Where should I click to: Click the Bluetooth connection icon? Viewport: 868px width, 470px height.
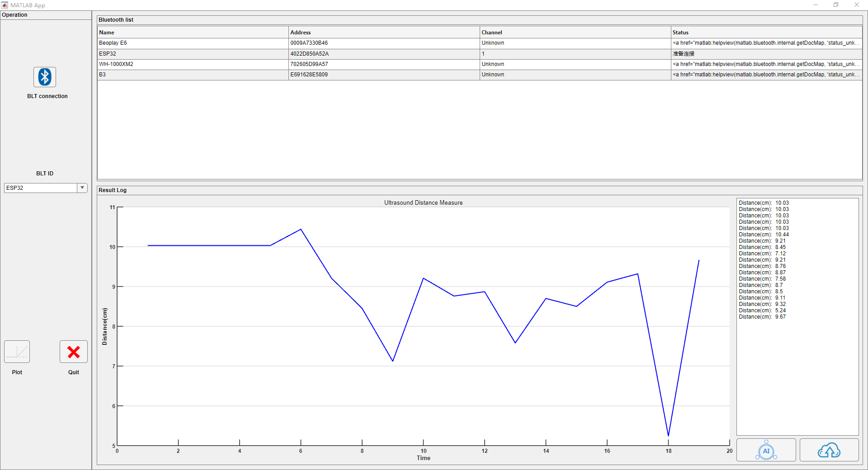[x=45, y=77]
